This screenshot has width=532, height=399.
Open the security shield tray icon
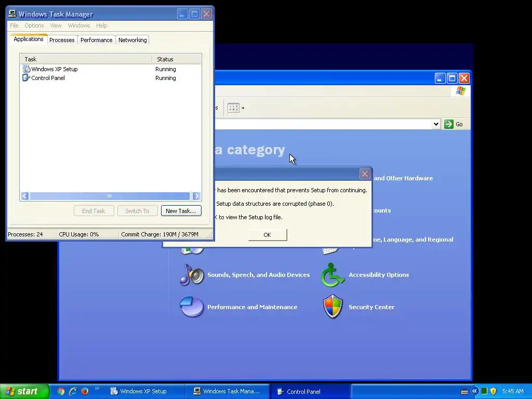[x=494, y=391]
